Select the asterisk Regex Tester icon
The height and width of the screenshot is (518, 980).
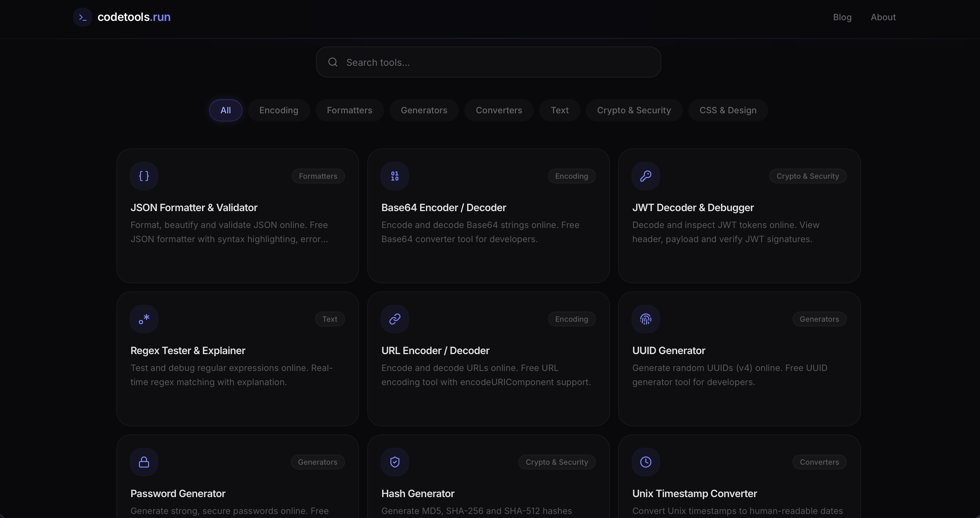tap(144, 319)
